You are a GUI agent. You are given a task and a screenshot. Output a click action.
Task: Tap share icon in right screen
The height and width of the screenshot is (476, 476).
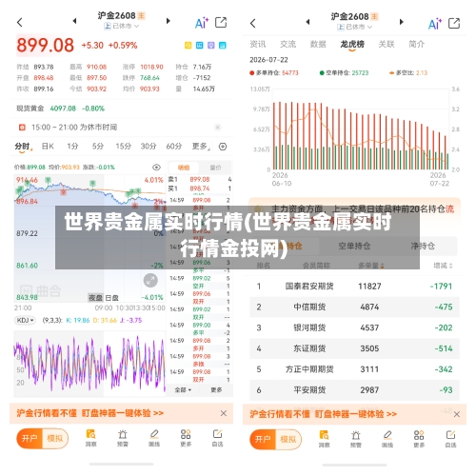click(x=454, y=24)
